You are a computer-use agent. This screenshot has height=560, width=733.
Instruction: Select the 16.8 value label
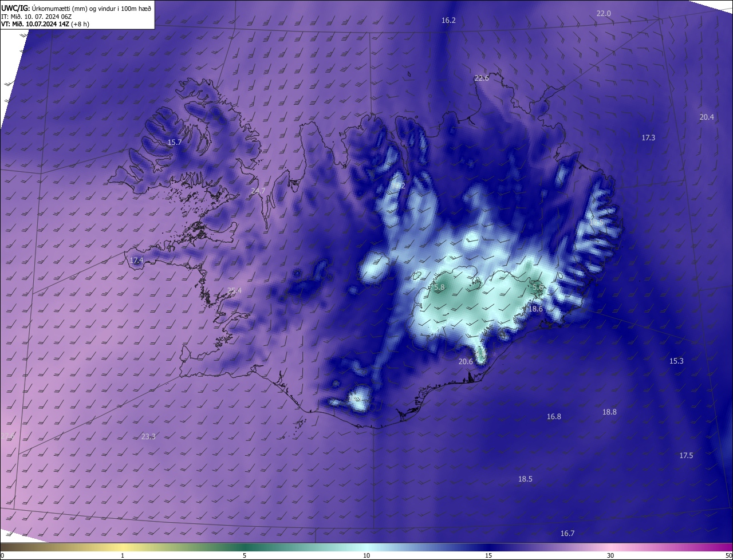click(x=554, y=416)
